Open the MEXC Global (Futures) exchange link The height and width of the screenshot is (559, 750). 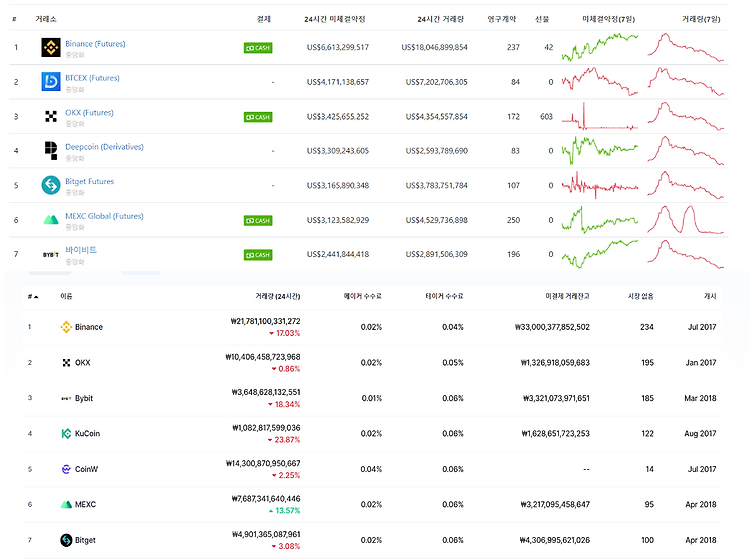point(104,216)
